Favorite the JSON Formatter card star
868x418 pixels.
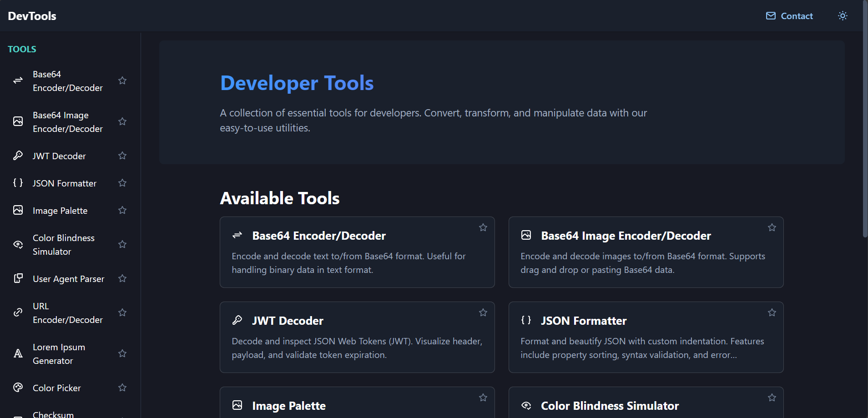pos(772,312)
